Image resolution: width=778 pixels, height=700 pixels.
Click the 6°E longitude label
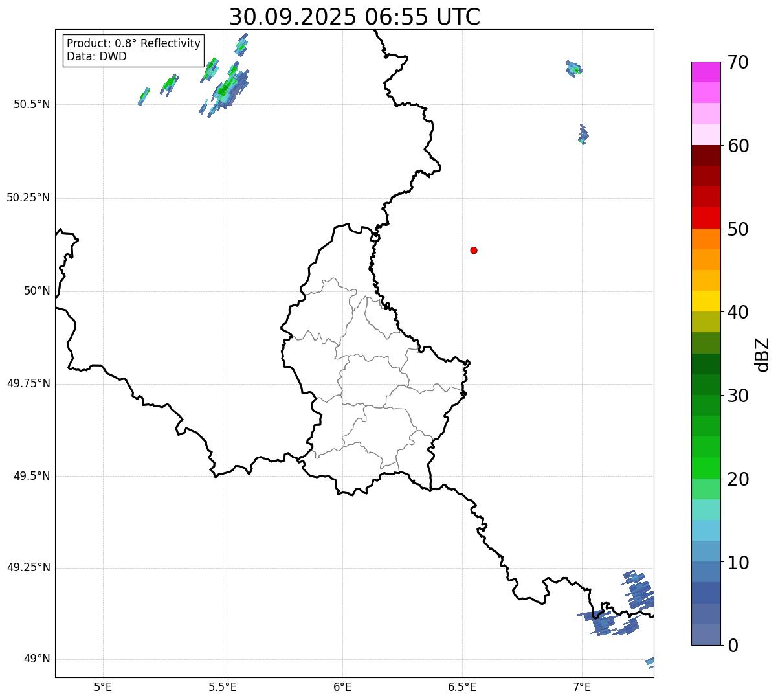click(x=342, y=686)
